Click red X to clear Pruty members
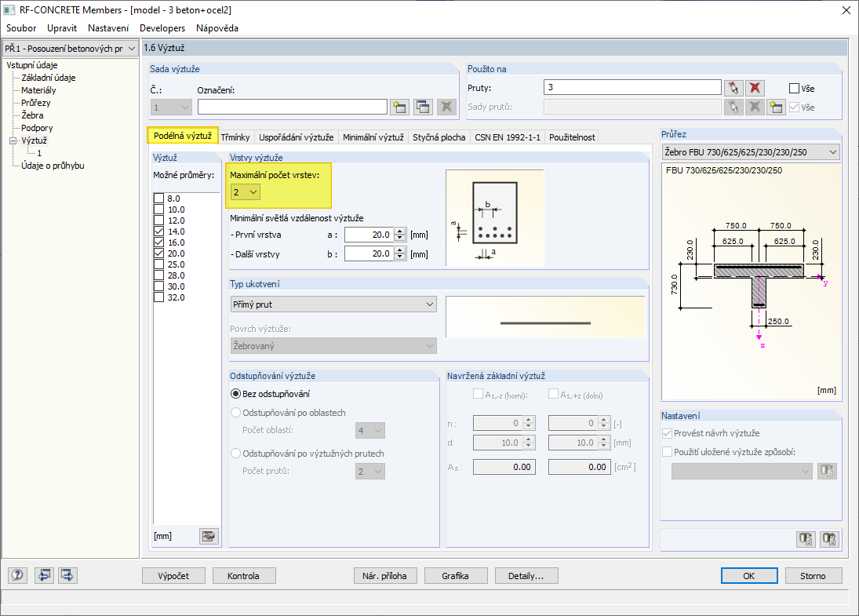Viewport: 859px width, 616px height. (x=755, y=88)
